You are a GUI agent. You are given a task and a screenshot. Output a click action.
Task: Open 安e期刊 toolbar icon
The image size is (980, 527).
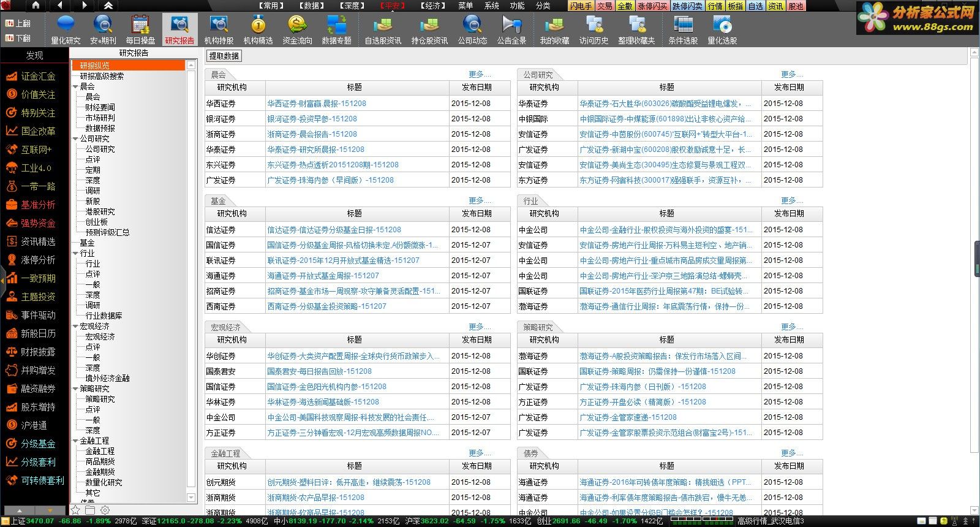tap(103, 29)
